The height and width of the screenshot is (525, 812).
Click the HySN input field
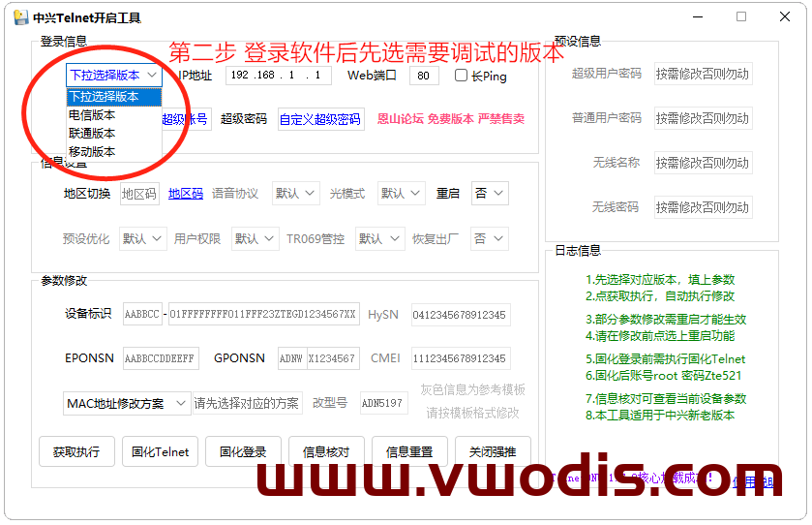[461, 315]
